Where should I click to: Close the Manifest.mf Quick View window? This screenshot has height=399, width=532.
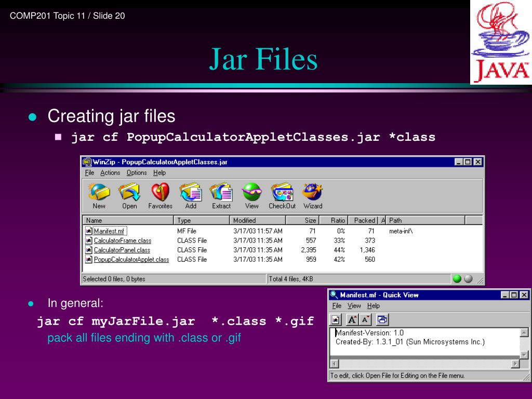[x=524, y=295]
